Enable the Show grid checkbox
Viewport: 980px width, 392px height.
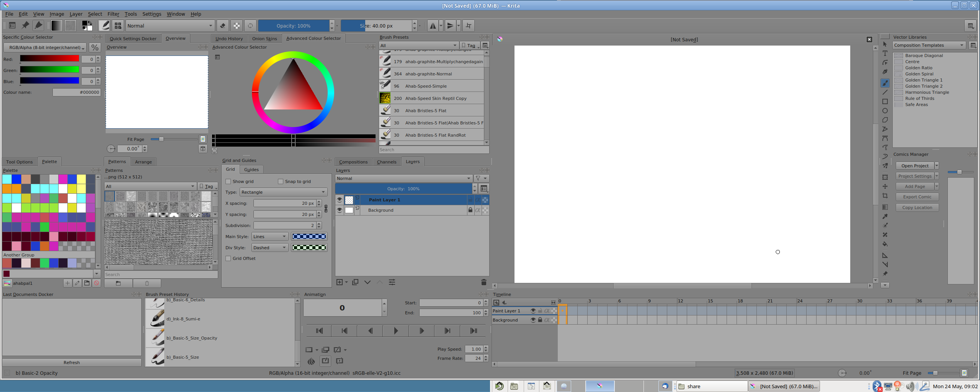click(228, 181)
